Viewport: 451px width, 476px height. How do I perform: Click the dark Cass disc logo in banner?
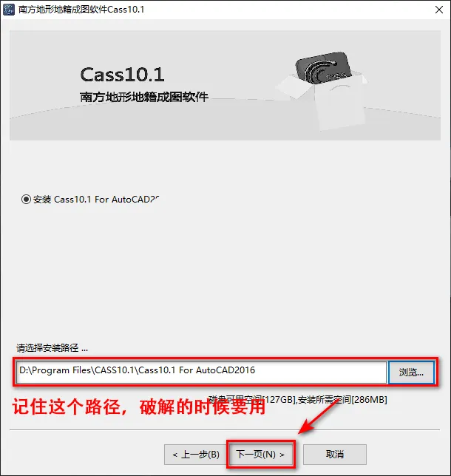pos(323,68)
